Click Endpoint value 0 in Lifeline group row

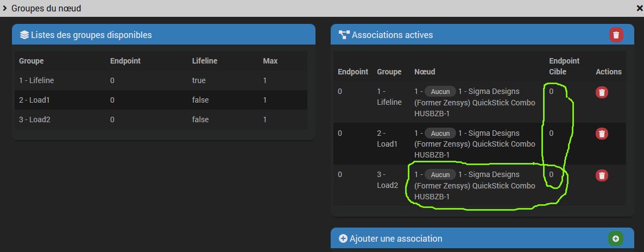(x=112, y=80)
